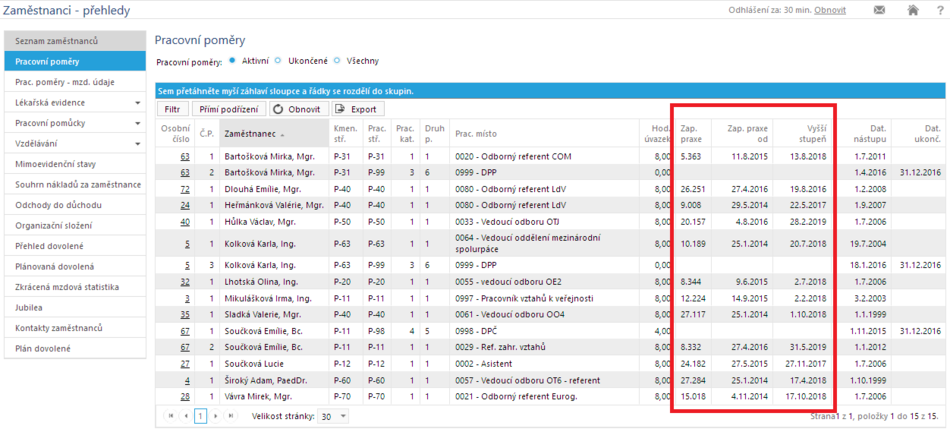Go to first page pager arrow
The image size is (950, 432).
[170, 416]
